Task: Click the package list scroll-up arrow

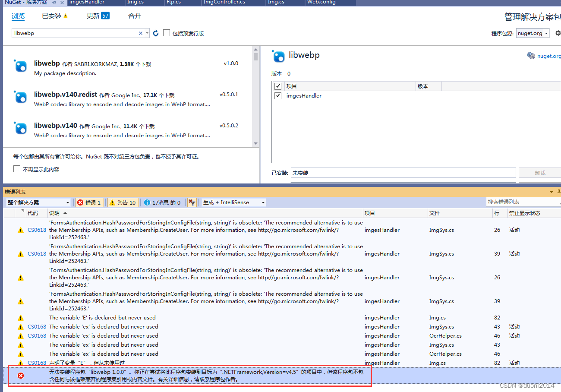Action: (255, 50)
